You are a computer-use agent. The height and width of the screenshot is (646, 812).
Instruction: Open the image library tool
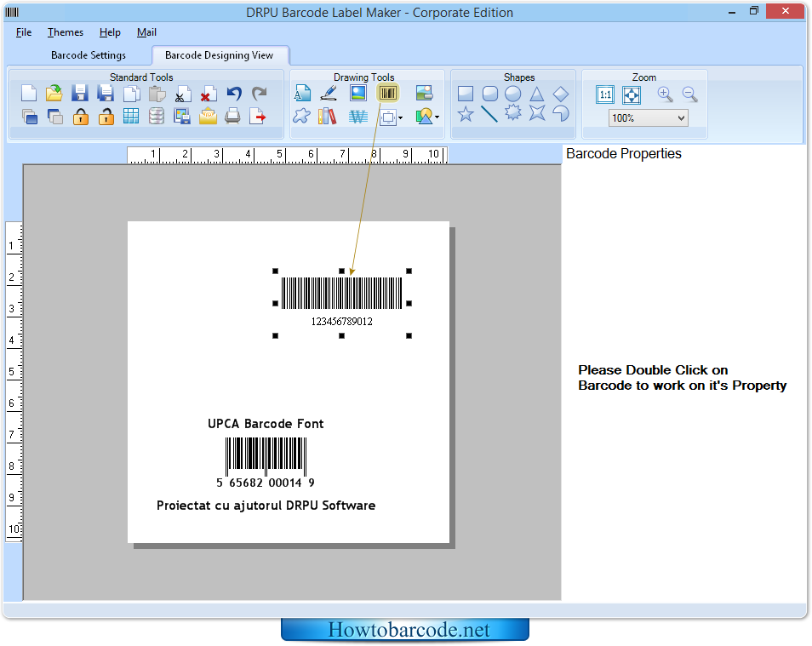coord(424,94)
